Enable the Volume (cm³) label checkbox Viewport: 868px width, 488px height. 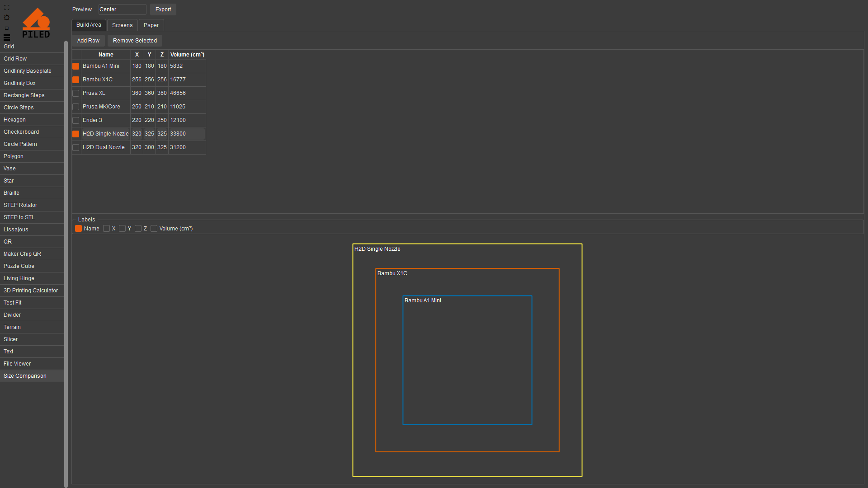[154, 229]
